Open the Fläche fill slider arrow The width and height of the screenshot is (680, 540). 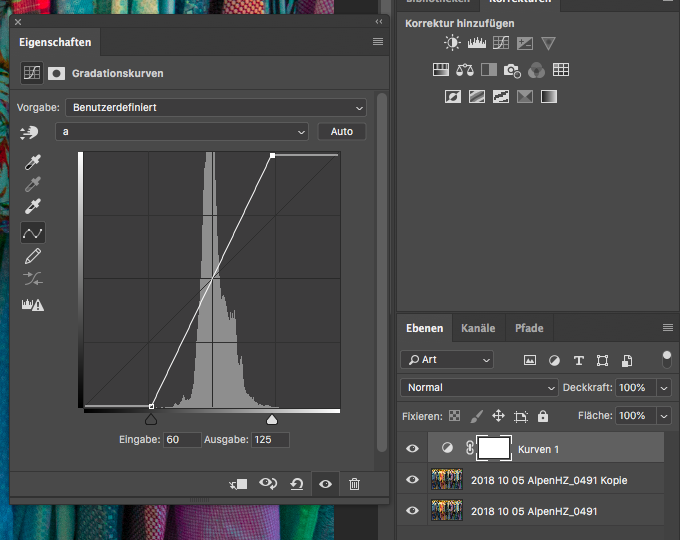[664, 416]
